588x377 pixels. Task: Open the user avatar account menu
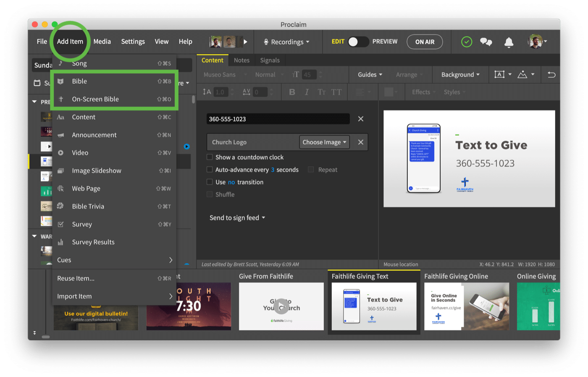(537, 42)
